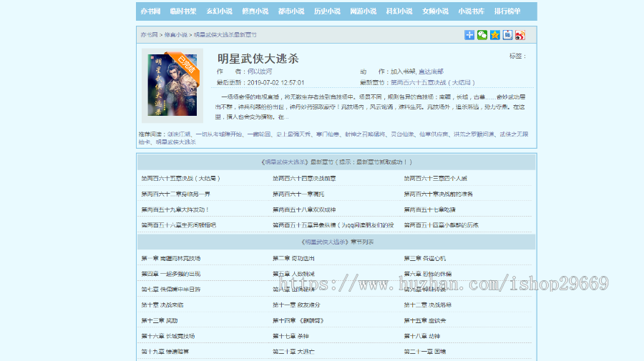Click 明星武侠大逃杀 link in 最新章节 header
Image resolution: width=644 pixels, height=361 pixels.
click(x=285, y=162)
